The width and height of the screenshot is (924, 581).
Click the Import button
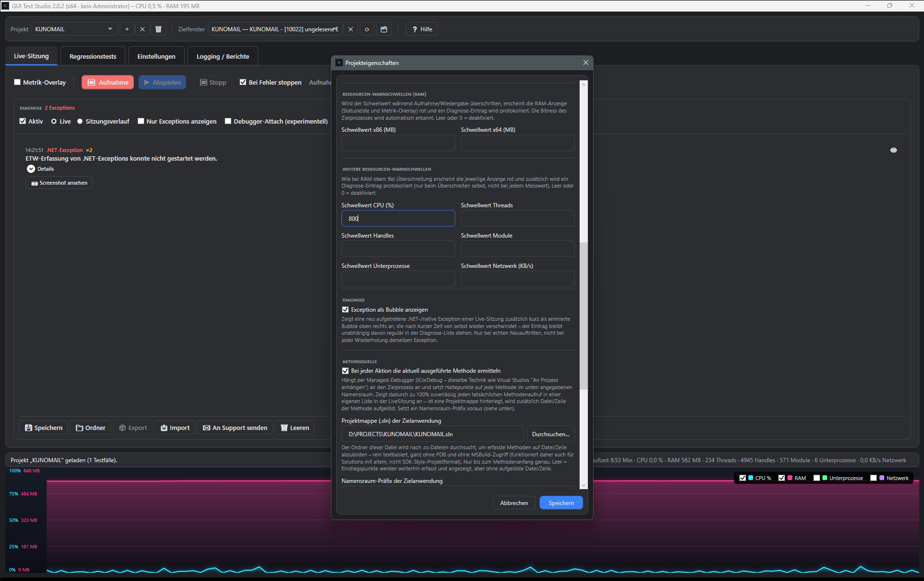[x=175, y=428]
